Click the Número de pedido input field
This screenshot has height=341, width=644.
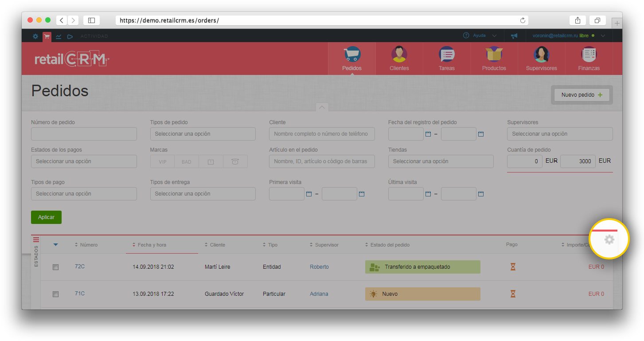tap(84, 134)
